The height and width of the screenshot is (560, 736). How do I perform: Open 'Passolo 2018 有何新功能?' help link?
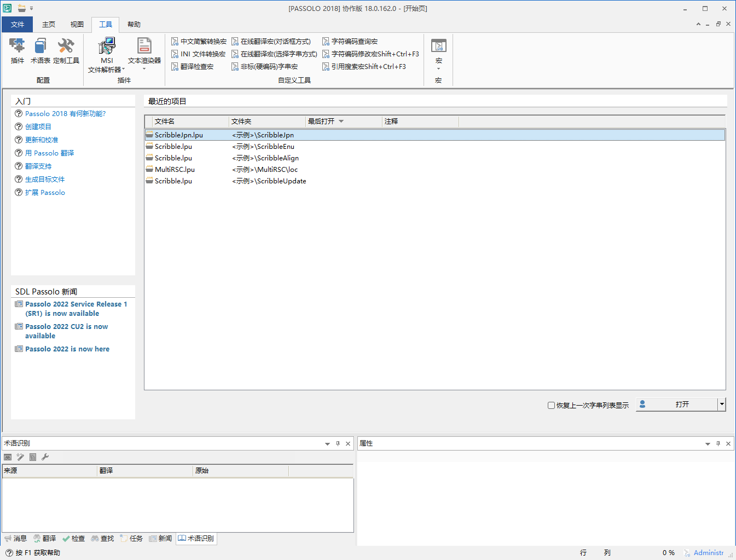coord(65,114)
